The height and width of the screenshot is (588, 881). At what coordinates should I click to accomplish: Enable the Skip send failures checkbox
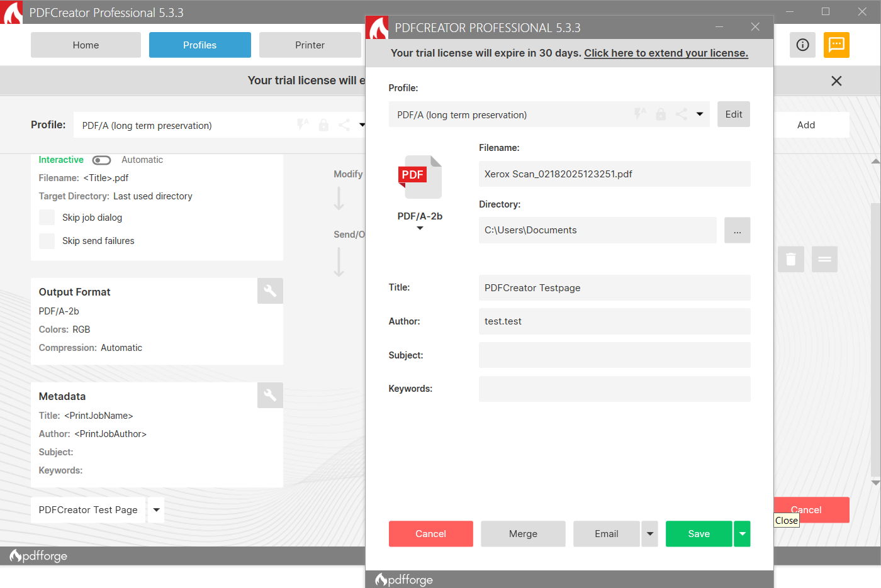(x=47, y=240)
